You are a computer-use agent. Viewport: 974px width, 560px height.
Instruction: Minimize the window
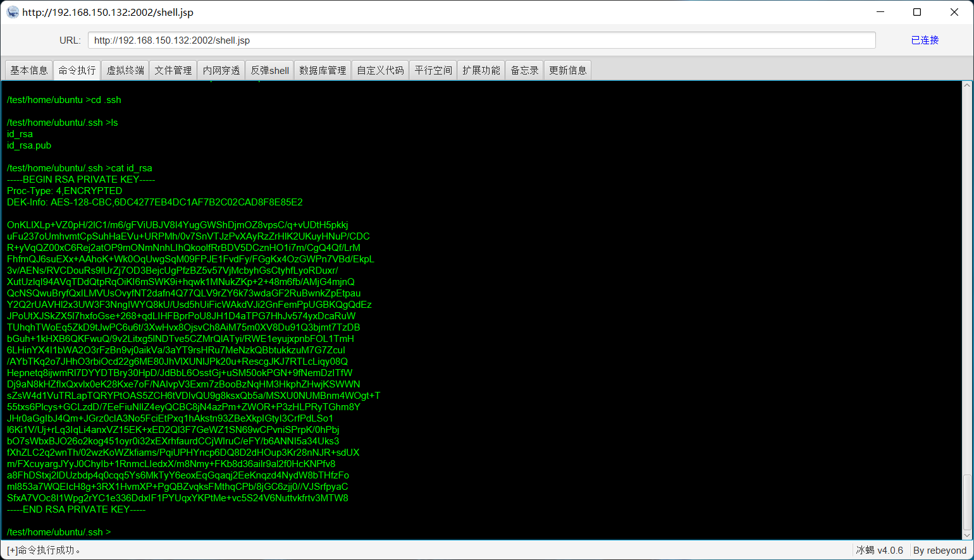click(880, 12)
